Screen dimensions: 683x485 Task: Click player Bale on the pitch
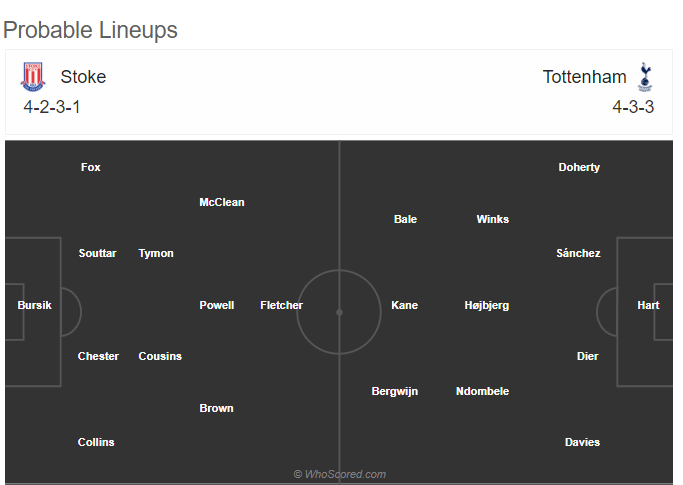click(x=405, y=219)
